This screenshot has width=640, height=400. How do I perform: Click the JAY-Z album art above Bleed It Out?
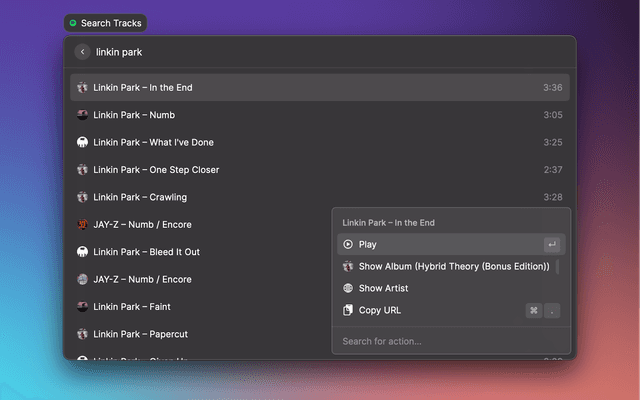pos(83,225)
